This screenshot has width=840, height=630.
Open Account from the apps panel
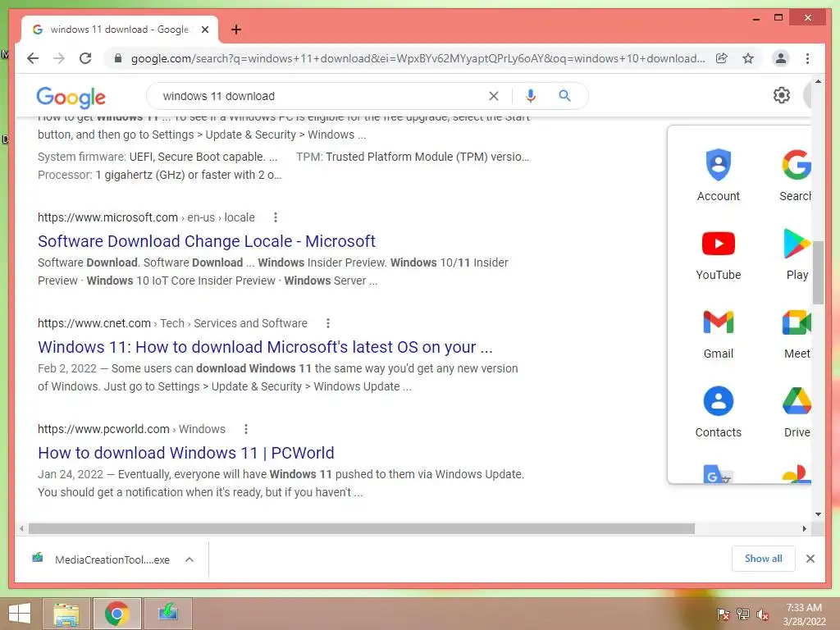click(x=718, y=176)
